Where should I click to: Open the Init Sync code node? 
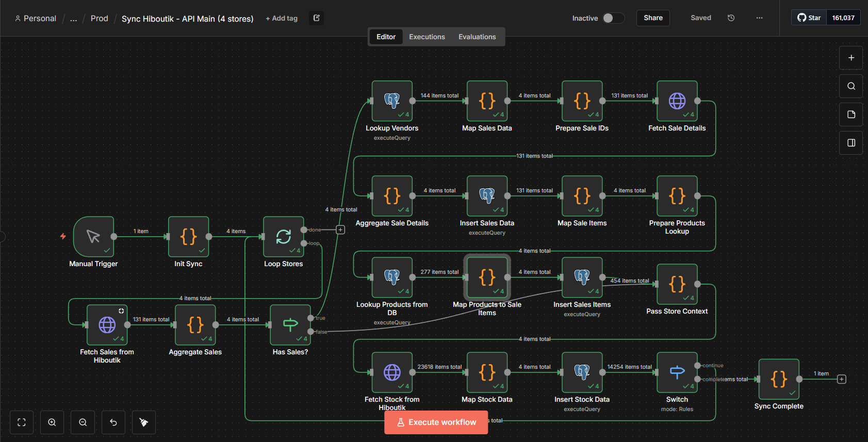(188, 237)
